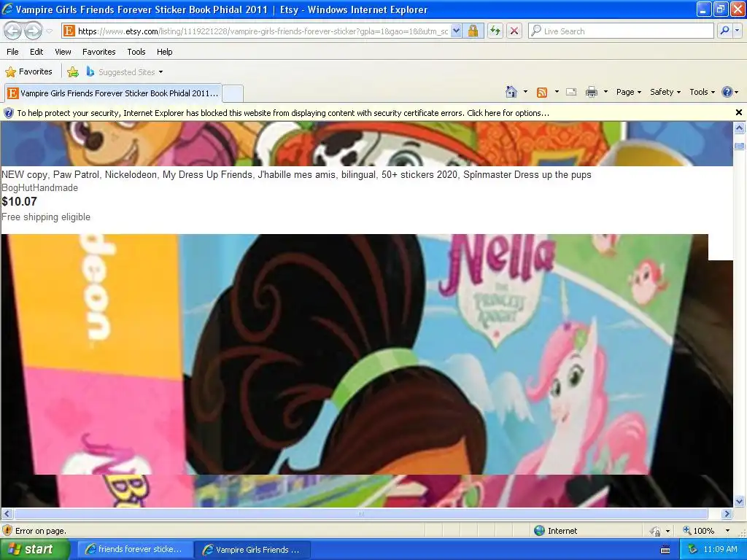Click the on-screen keyboard tray icon
This screenshot has height=560, width=747.
coord(665,550)
